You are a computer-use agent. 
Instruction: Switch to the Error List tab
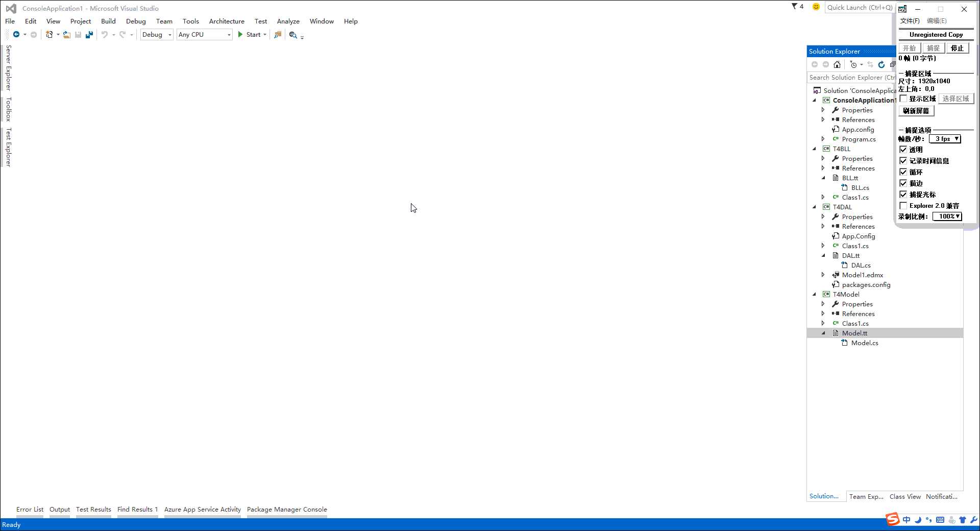pos(30,510)
